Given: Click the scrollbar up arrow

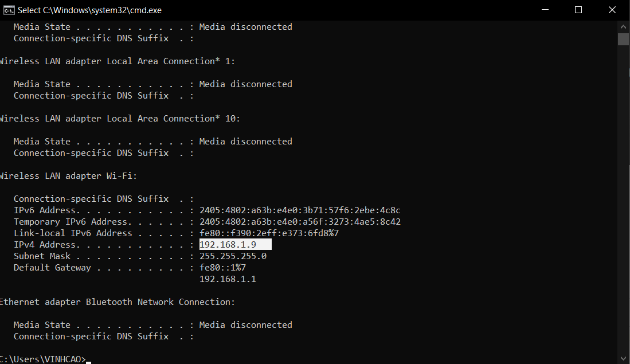Looking at the screenshot, I should tap(623, 26).
